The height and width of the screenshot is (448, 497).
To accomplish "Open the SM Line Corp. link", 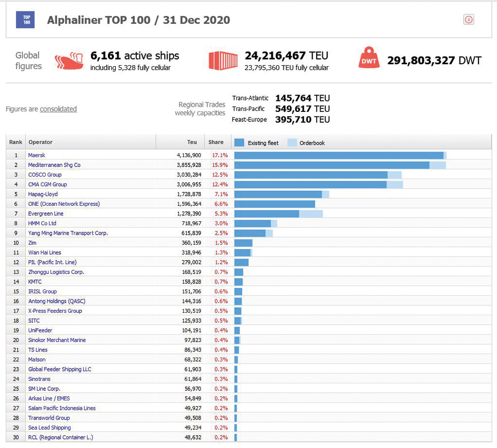I will tap(44, 389).
